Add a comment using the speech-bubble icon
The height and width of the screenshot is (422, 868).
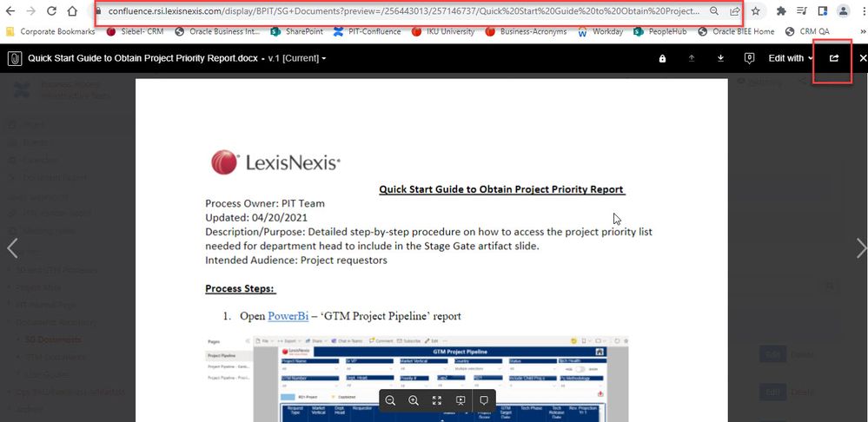[484, 400]
